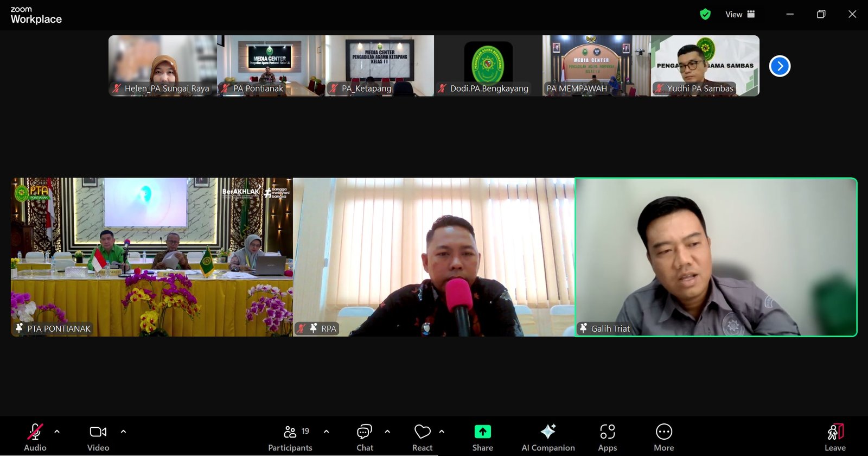
Task: Check the green encryption shield icon
Action: tap(705, 15)
